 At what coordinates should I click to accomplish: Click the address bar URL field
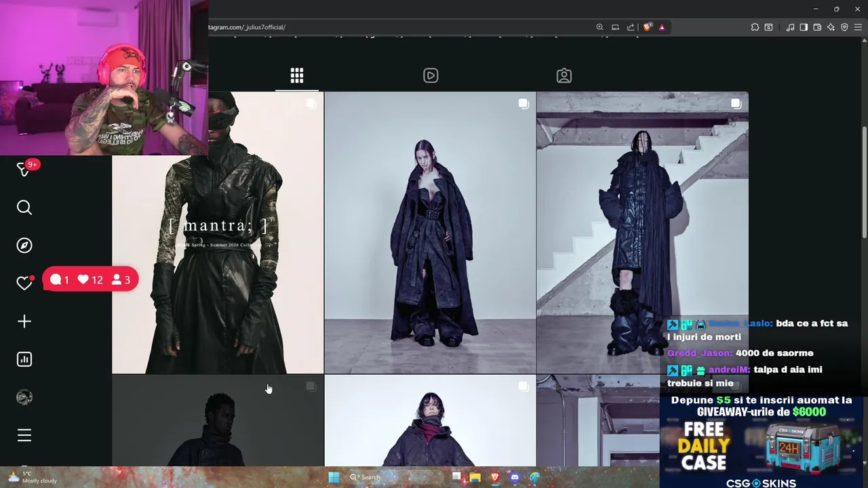point(400,27)
